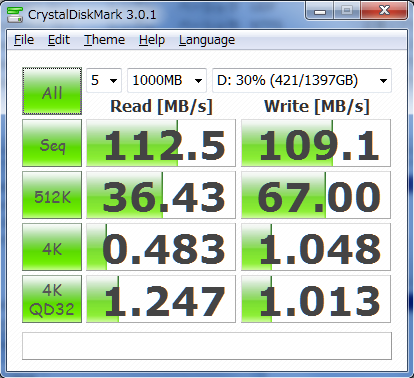Start the 4K QD32 test

tap(52, 299)
